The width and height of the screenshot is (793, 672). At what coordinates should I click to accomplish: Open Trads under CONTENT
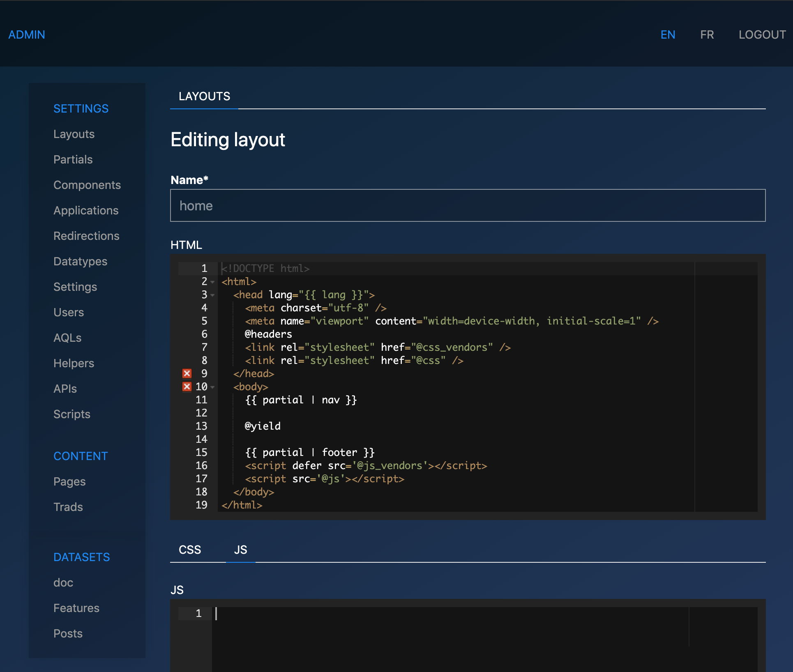[68, 507]
